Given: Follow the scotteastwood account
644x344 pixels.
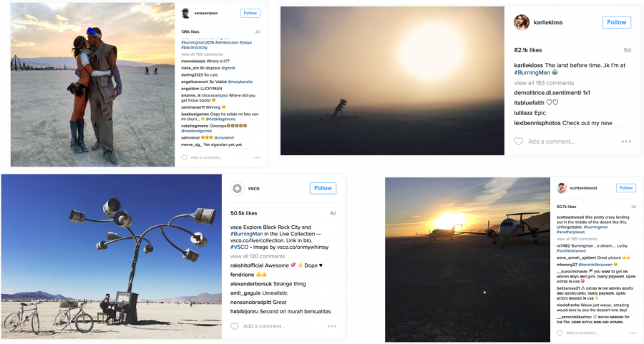Looking at the screenshot, I should [x=626, y=188].
